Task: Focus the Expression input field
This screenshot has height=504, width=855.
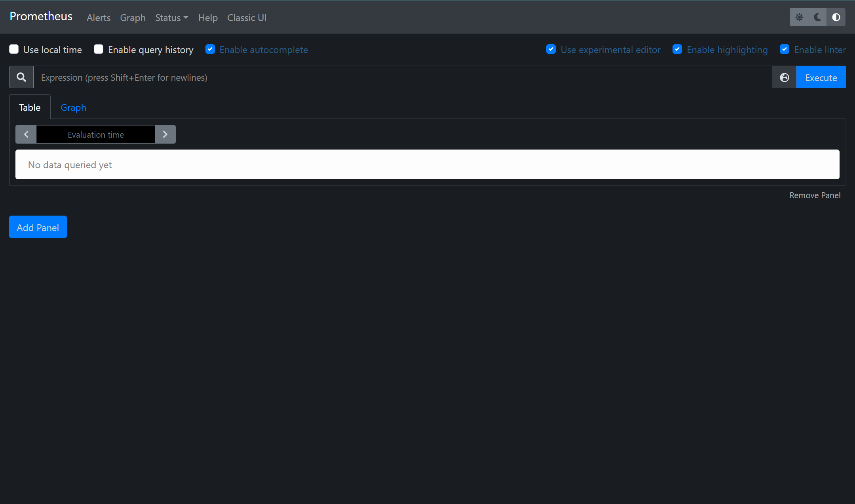Action: 402,77
